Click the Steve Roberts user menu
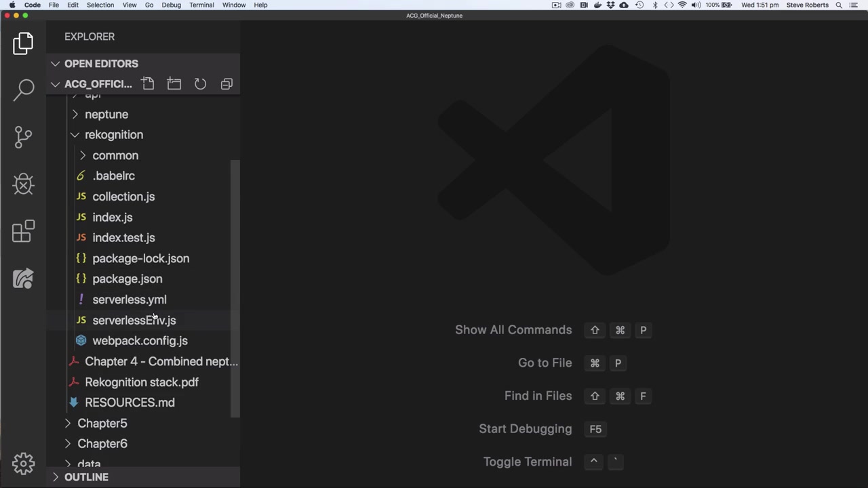This screenshot has height=488, width=868. [807, 5]
